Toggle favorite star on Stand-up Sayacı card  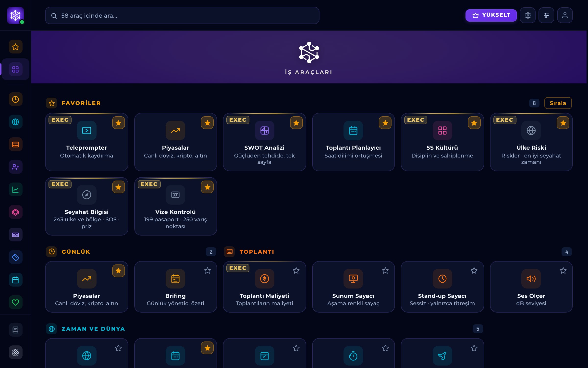474,271
